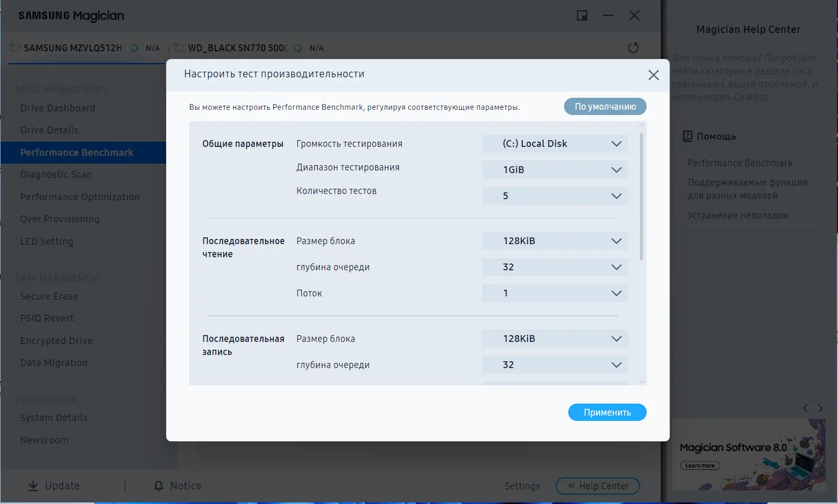Image resolution: width=838 pixels, height=504 pixels.
Task: Click the SAMSUNG drive status ring icon
Action: (134, 48)
